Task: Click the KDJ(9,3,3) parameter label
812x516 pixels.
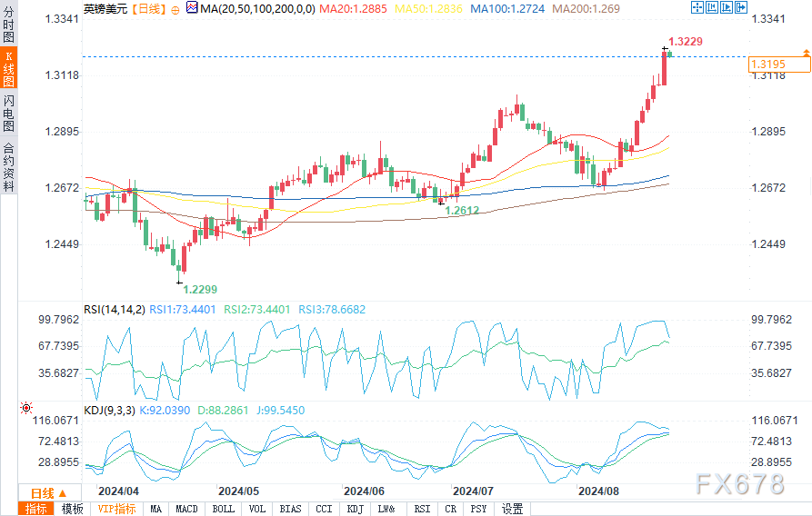Action: pyautogui.click(x=109, y=411)
